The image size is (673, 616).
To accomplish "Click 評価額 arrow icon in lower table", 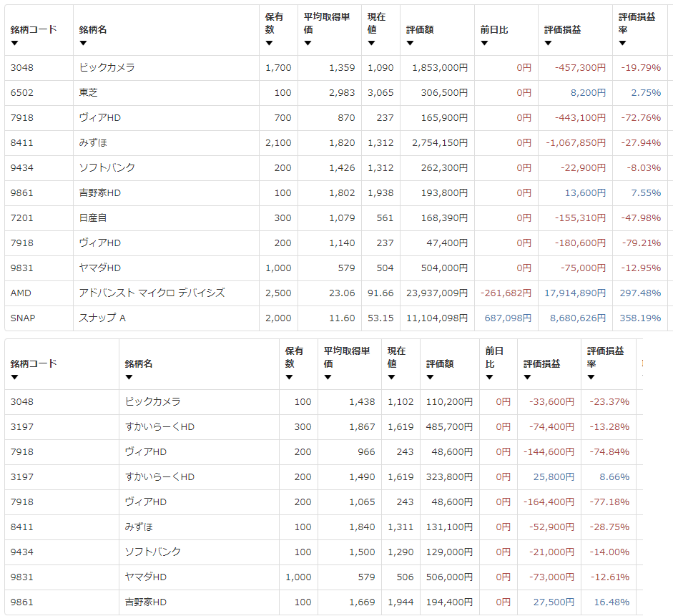I will (x=430, y=377).
